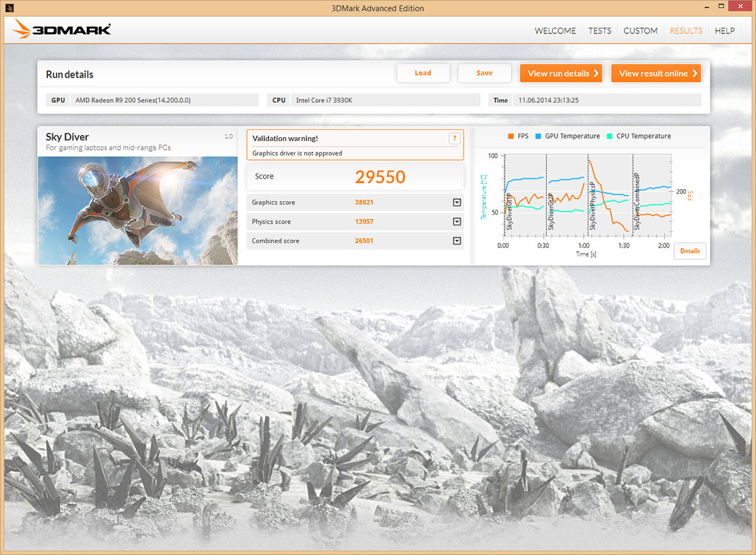756x555 pixels.
Task: Go to the WELCOME tab
Action: [555, 30]
